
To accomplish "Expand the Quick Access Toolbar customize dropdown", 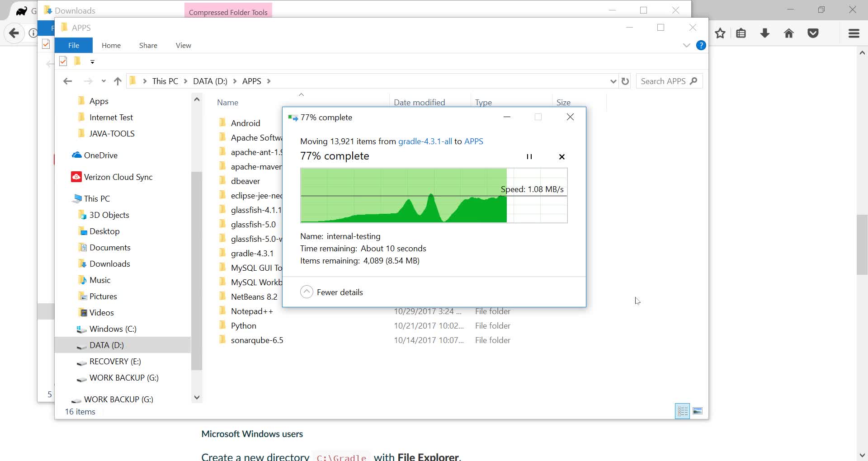I will (x=92, y=62).
